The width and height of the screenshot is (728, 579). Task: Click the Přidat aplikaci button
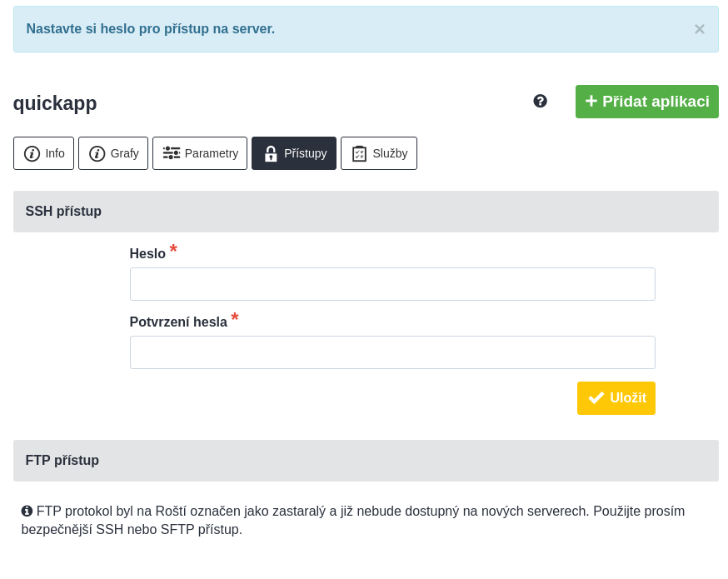click(x=647, y=102)
